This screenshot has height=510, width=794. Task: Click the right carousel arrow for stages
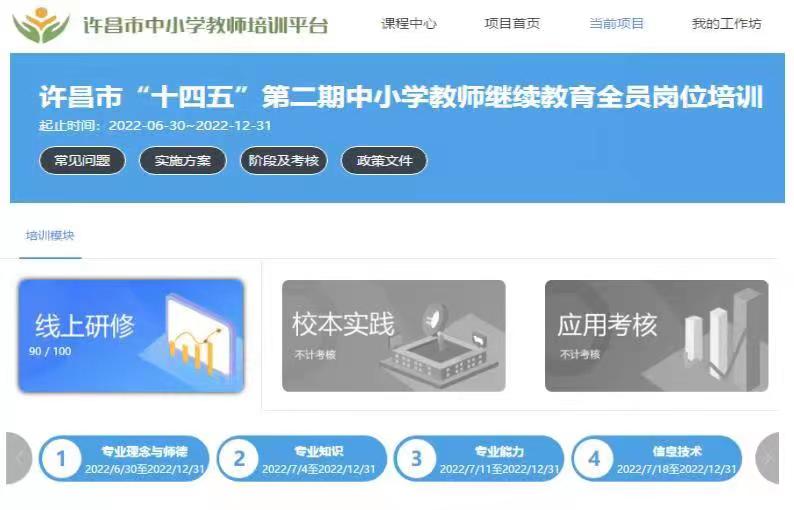(x=767, y=458)
